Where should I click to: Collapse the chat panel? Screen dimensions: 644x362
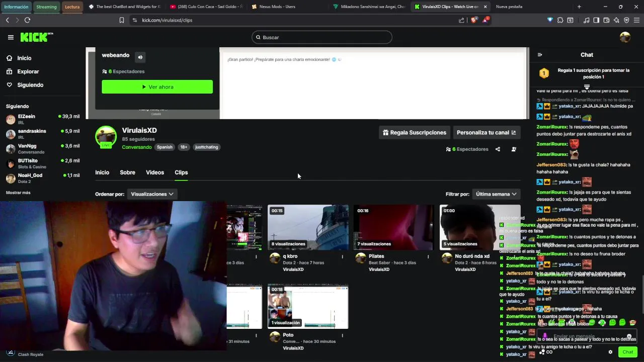coord(540,55)
